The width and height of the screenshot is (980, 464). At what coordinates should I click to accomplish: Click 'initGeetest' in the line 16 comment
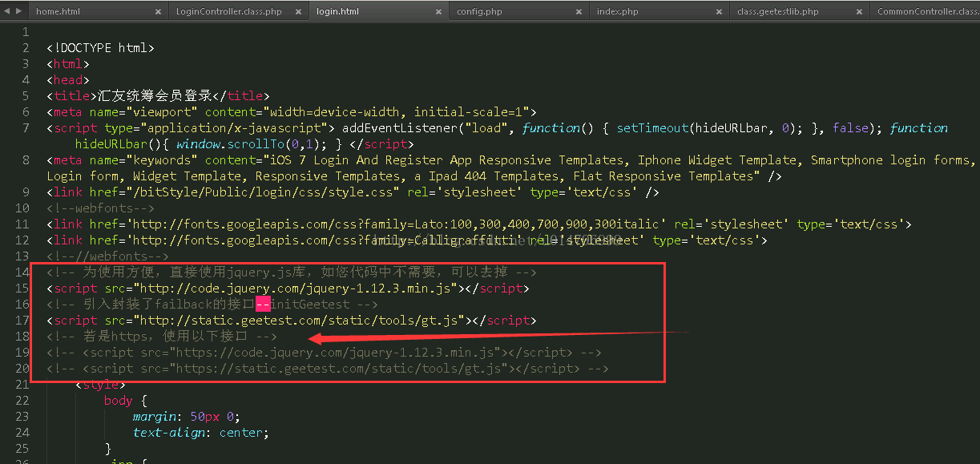point(309,305)
